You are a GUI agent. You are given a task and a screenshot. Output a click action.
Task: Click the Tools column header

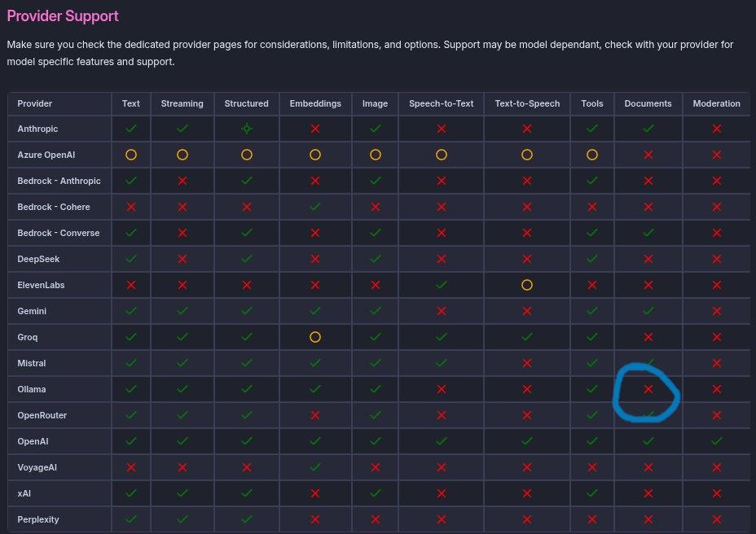(x=591, y=103)
